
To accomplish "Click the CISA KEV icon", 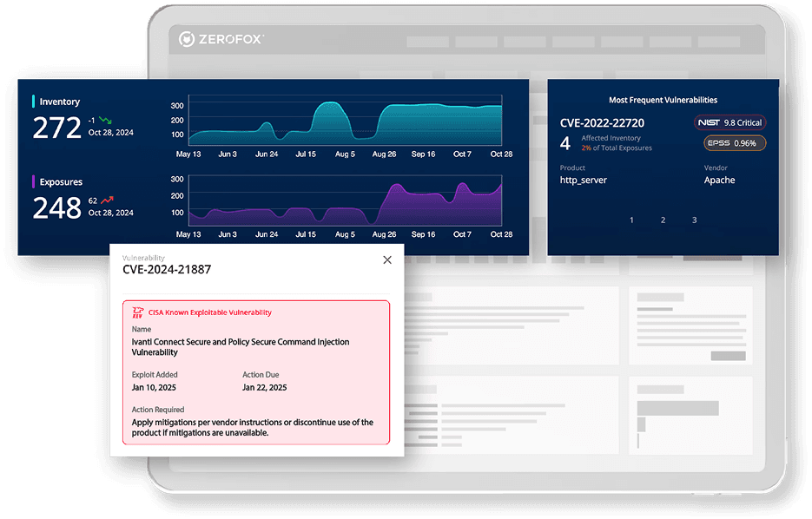I will tap(138, 312).
